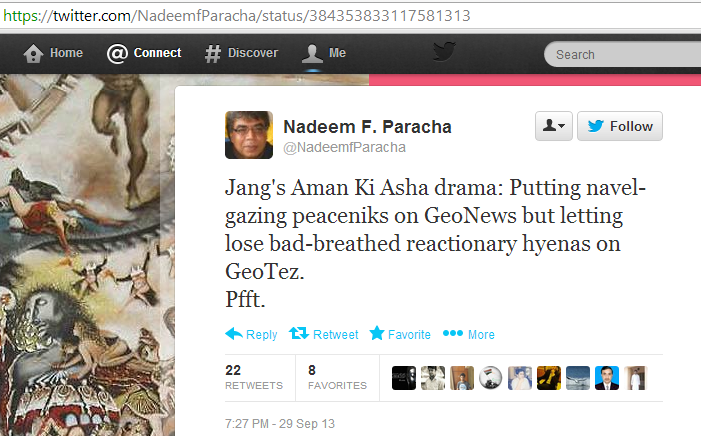Open the Me profile silhouette icon
Viewport: 701px width, 436px height.
[x=312, y=53]
